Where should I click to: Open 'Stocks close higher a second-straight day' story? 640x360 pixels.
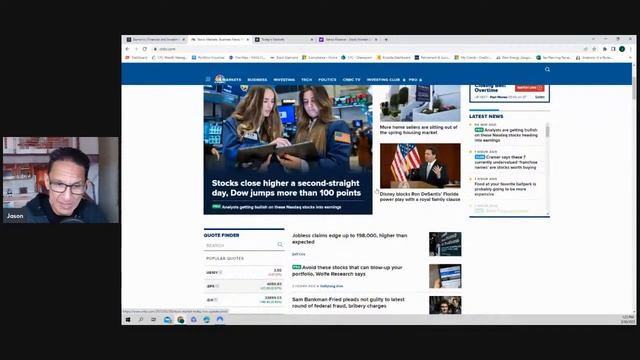coord(286,188)
